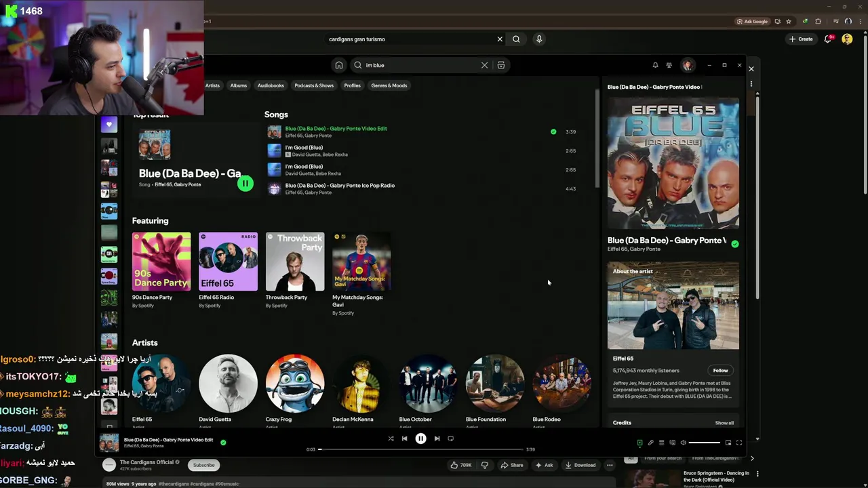Start YouTube voice search microphone
This screenshot has width=868, height=488.
pos(539,39)
